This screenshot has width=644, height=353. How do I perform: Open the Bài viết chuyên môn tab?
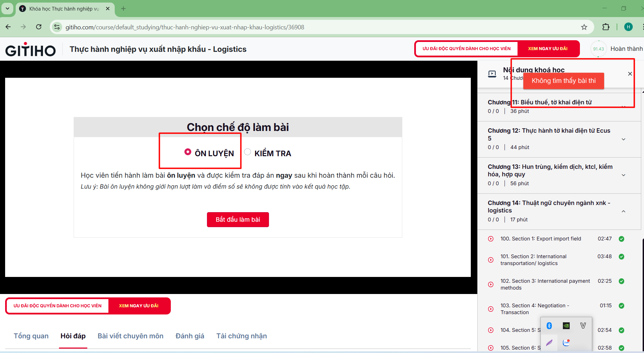click(131, 336)
